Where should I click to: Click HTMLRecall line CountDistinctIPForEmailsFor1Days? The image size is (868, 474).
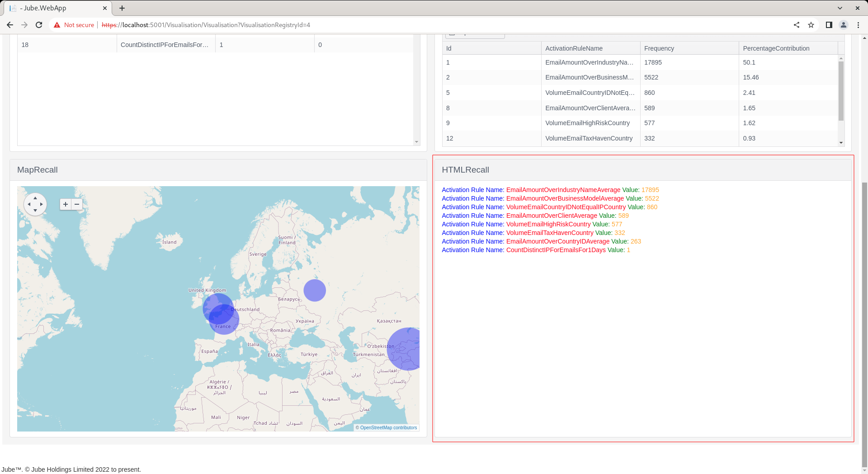tap(536, 250)
